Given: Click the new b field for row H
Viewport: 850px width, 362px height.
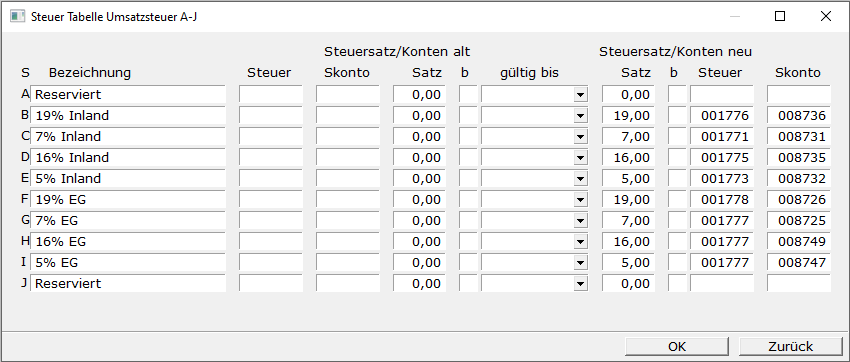Looking at the screenshot, I should (677, 241).
